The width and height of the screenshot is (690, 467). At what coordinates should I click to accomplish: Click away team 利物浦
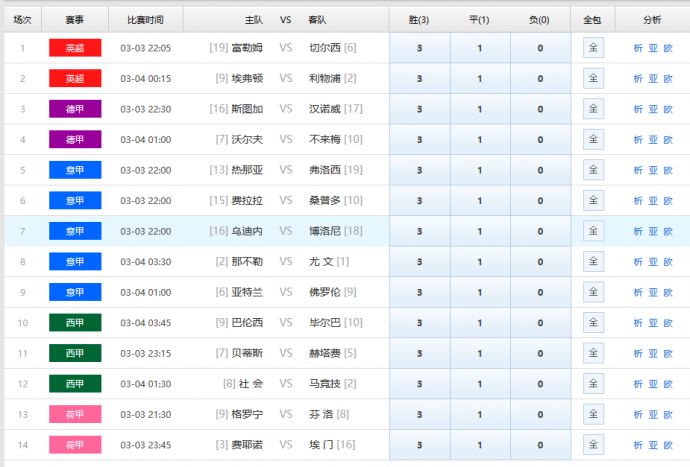point(325,78)
